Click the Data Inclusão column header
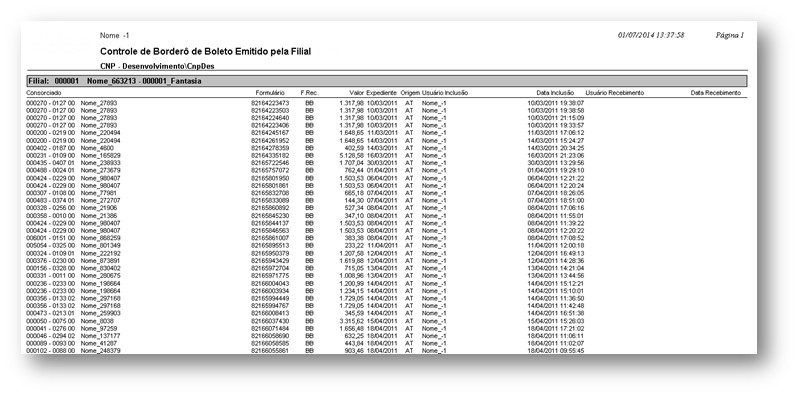799x396 pixels. (555, 93)
